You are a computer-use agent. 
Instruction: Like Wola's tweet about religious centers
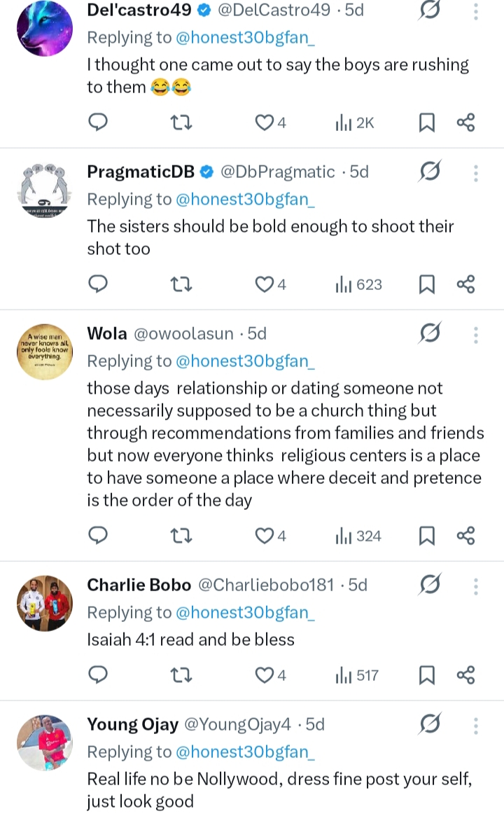coord(264,536)
